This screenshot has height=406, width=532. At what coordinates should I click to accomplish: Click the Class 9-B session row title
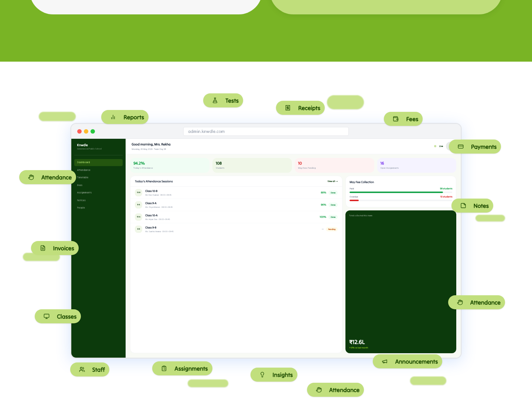point(151,228)
